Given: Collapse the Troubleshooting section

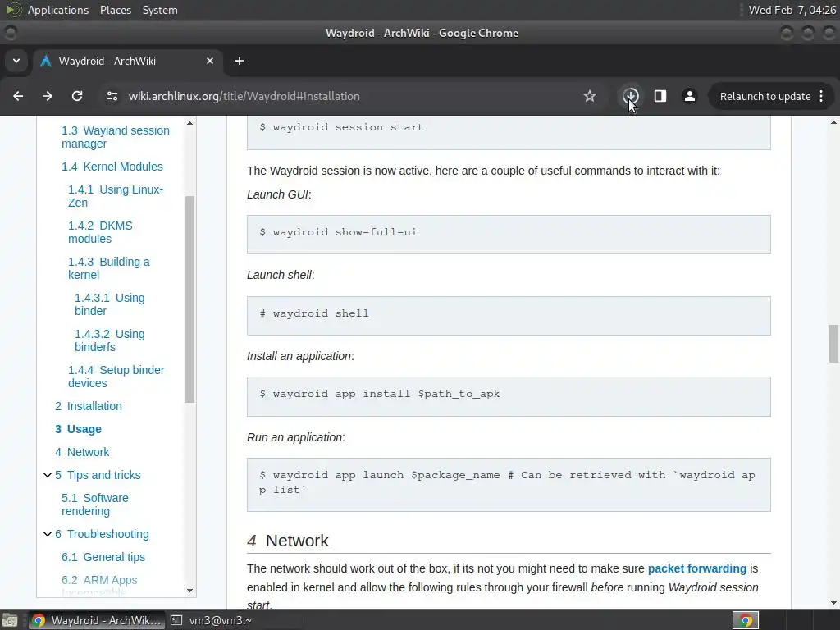Looking at the screenshot, I should tap(47, 534).
